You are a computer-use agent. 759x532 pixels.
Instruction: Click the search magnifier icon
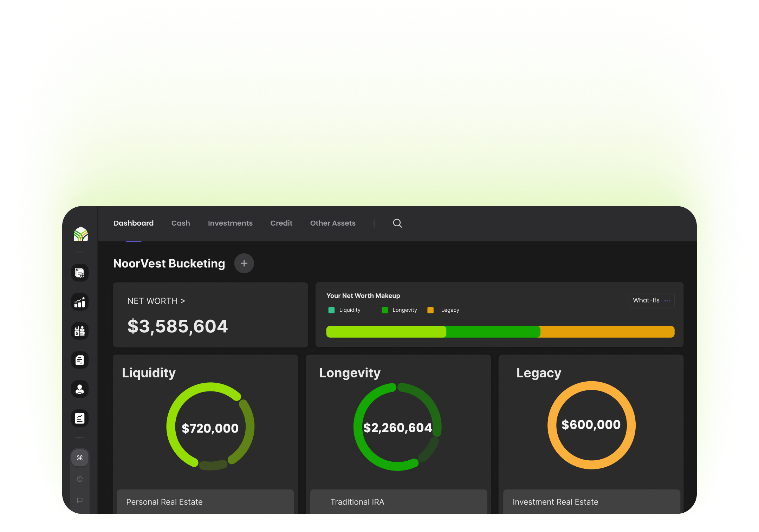tap(397, 223)
